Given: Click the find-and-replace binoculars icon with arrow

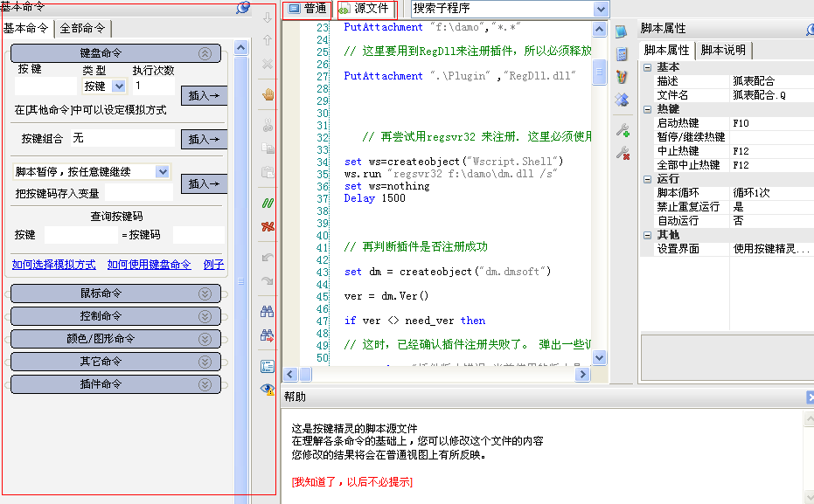Looking at the screenshot, I should pos(268,335).
